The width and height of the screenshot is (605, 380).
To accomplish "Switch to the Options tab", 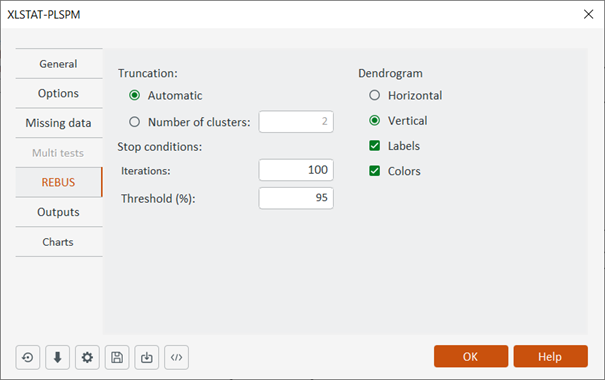I will 59,93.
